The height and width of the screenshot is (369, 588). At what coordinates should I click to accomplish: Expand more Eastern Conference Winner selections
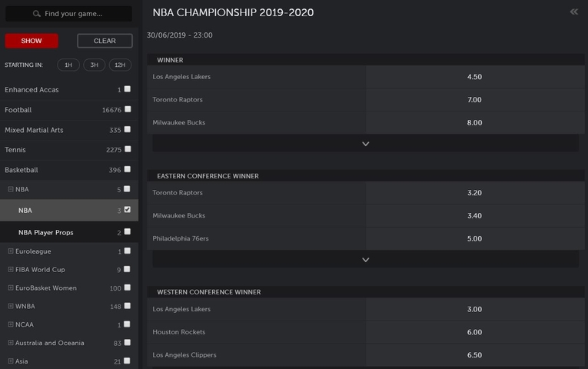[x=366, y=260]
